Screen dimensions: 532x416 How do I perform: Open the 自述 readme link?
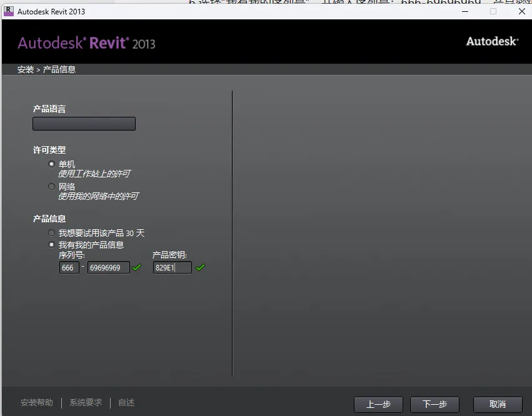pos(126,402)
